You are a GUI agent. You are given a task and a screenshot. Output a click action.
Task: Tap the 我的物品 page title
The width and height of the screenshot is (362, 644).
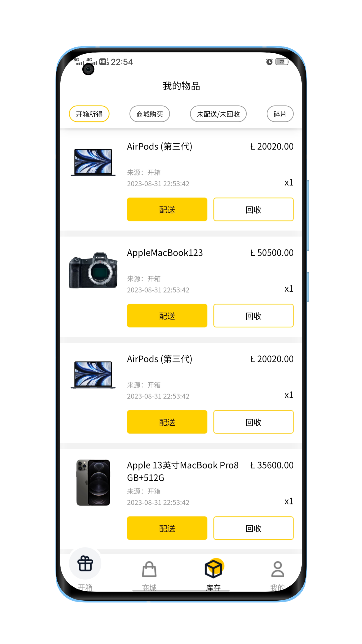[x=181, y=86]
